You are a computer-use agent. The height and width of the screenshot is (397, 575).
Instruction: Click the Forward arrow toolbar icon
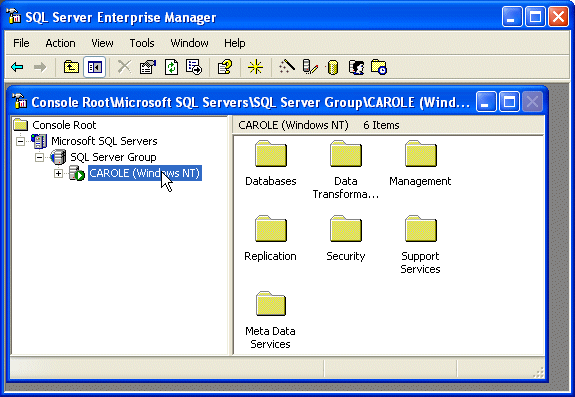click(x=40, y=67)
